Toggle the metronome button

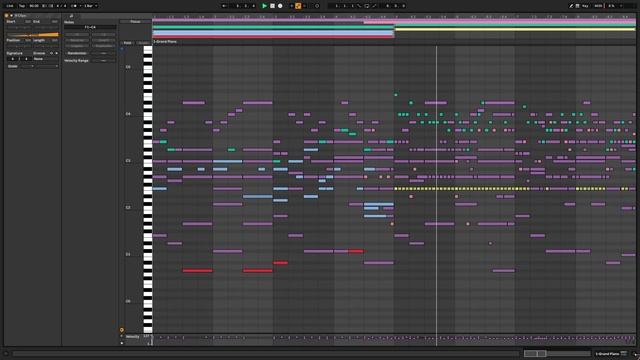[74, 6]
